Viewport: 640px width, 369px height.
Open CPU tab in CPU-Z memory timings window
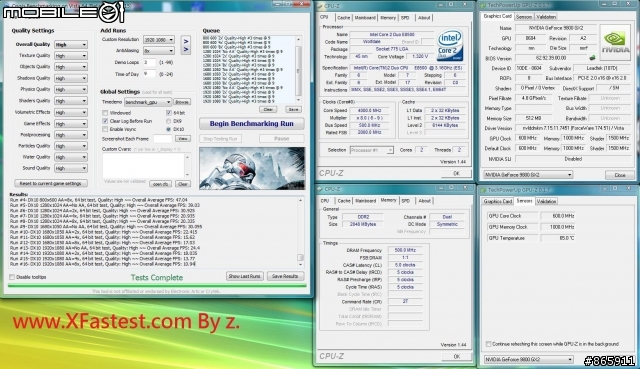pos(325,201)
